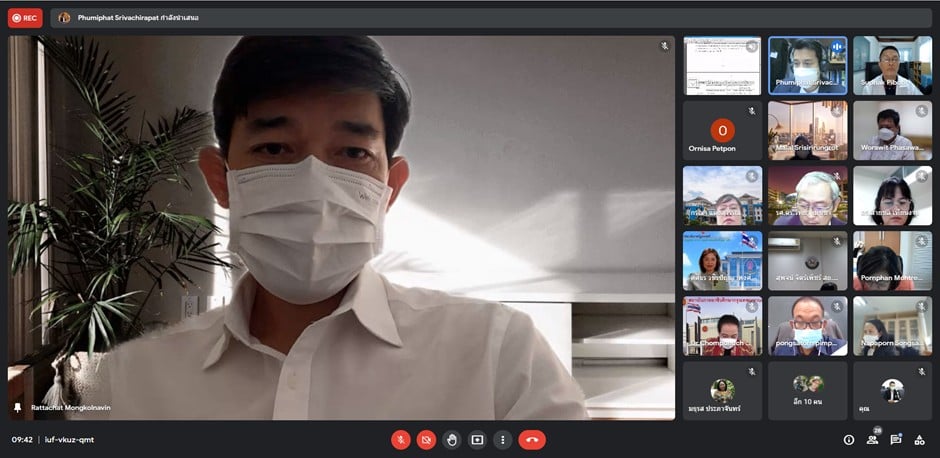Turn on the camera
940x458 pixels.
pos(426,439)
